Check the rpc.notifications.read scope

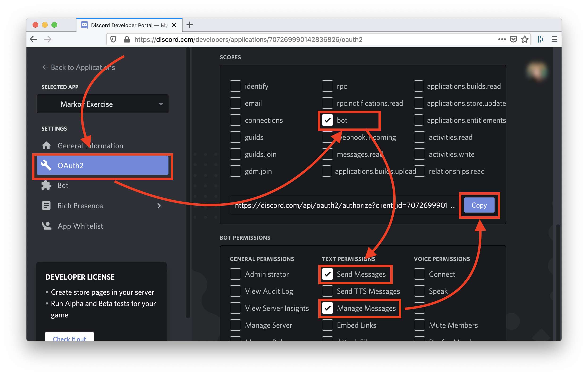tap(328, 103)
